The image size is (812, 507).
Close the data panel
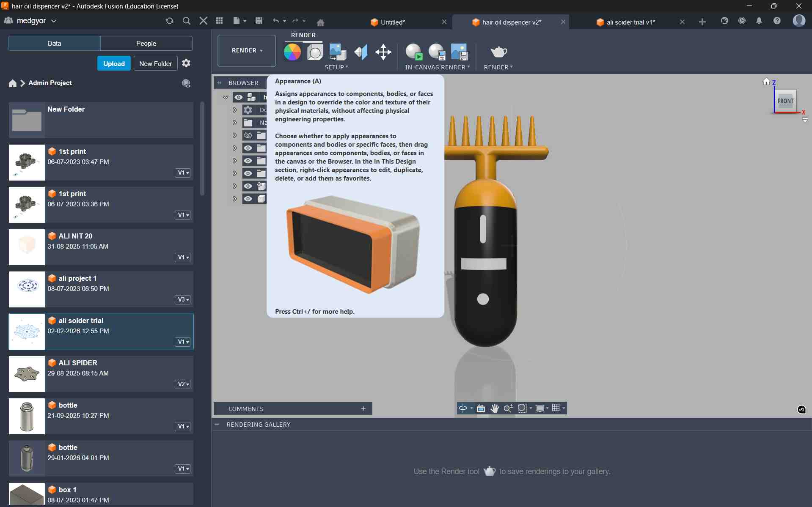point(204,21)
